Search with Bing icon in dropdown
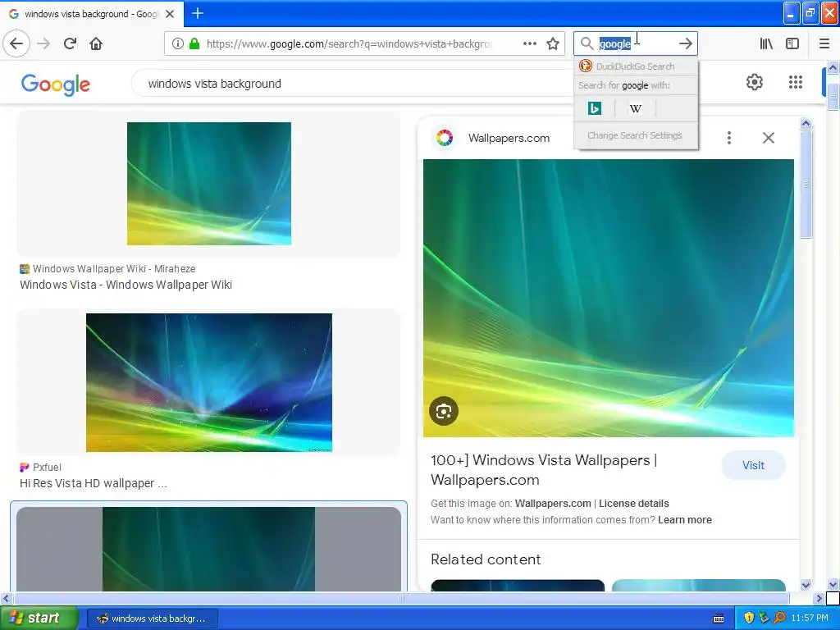Image resolution: width=840 pixels, height=630 pixels. pos(594,108)
